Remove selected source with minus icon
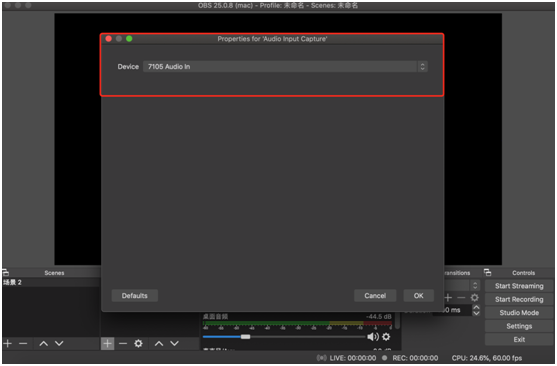557x366 pixels. tap(123, 344)
